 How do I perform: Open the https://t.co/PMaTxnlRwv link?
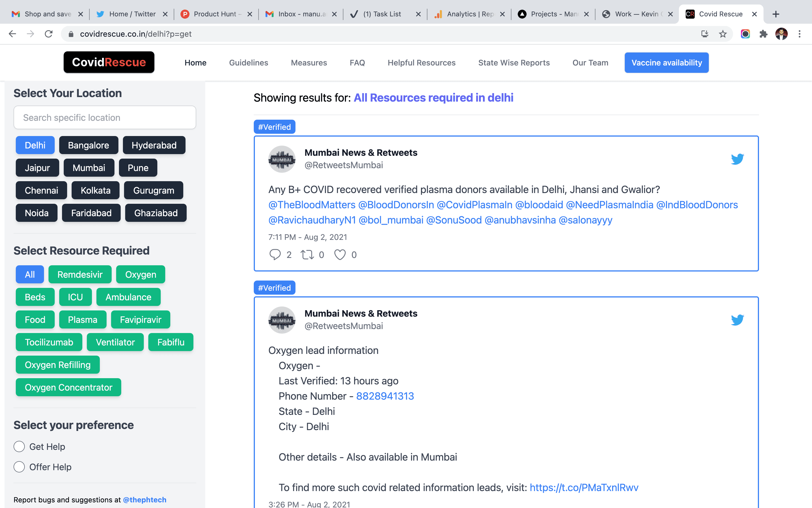pos(584,487)
